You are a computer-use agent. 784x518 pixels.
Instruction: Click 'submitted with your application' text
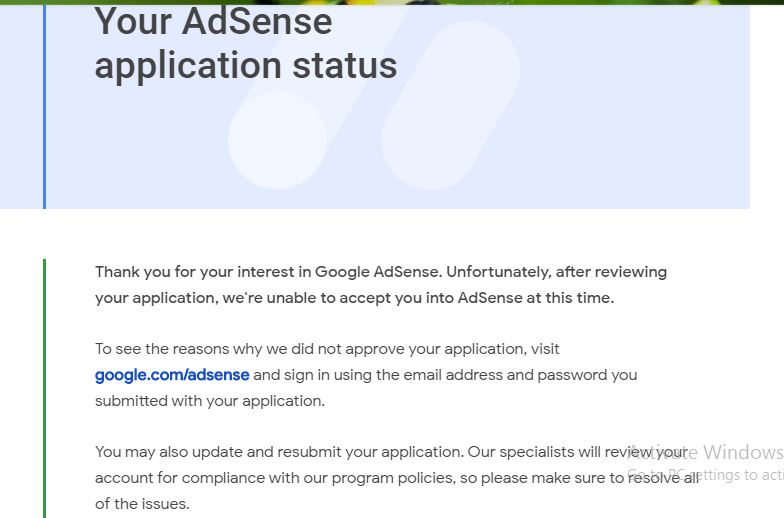point(210,401)
